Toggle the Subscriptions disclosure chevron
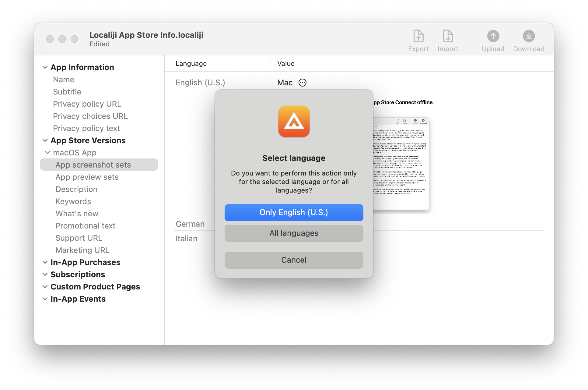Image resolution: width=588 pixels, height=390 pixels. [45, 275]
